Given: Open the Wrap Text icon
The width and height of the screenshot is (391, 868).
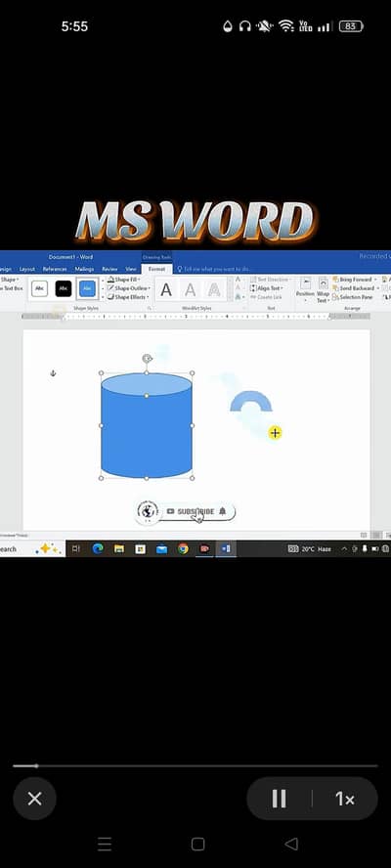Looking at the screenshot, I should pyautogui.click(x=323, y=290).
